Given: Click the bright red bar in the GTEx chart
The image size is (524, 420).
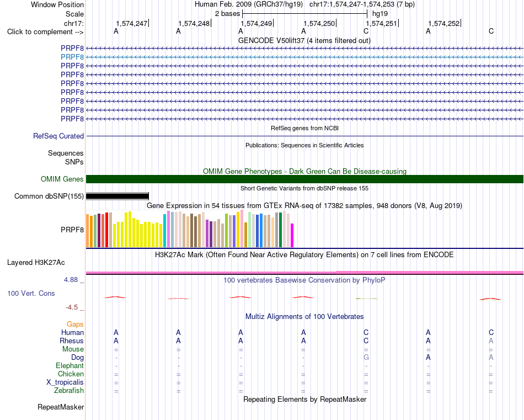Looking at the screenshot, I should coord(106,230).
